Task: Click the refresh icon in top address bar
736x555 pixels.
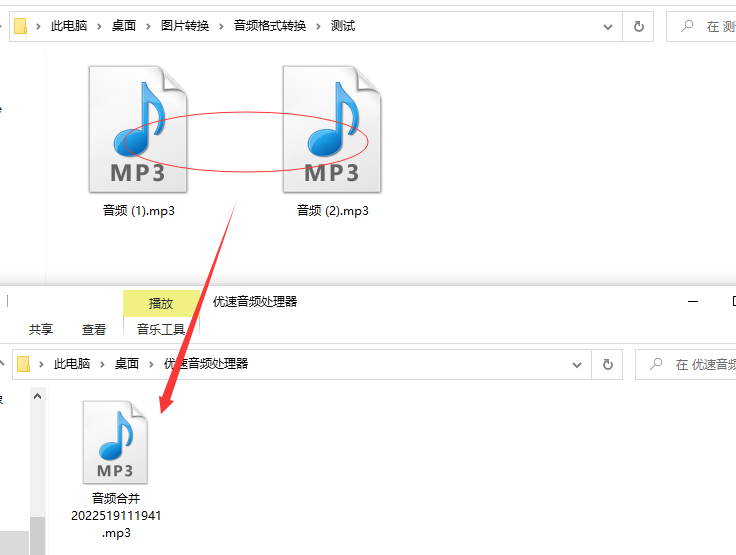Action: tap(638, 26)
